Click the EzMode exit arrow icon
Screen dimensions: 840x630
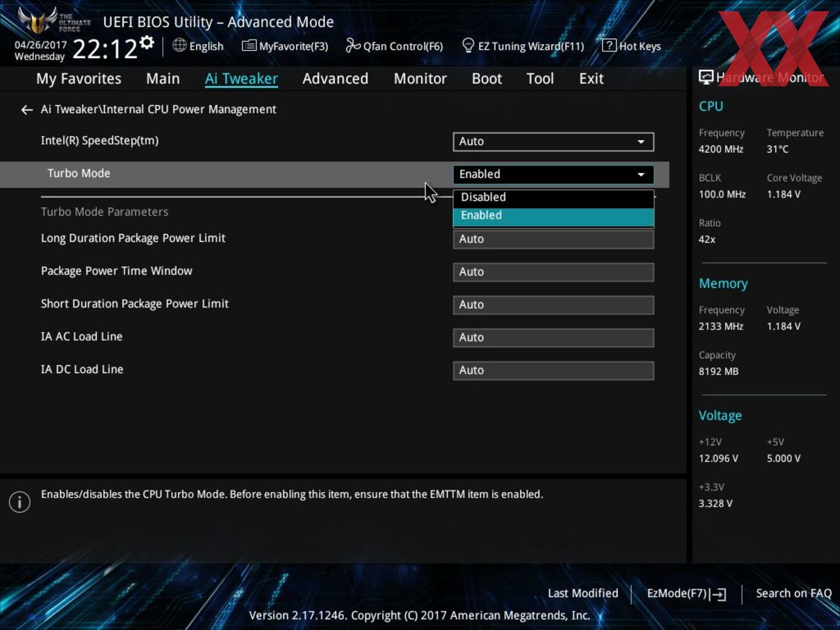coord(718,594)
